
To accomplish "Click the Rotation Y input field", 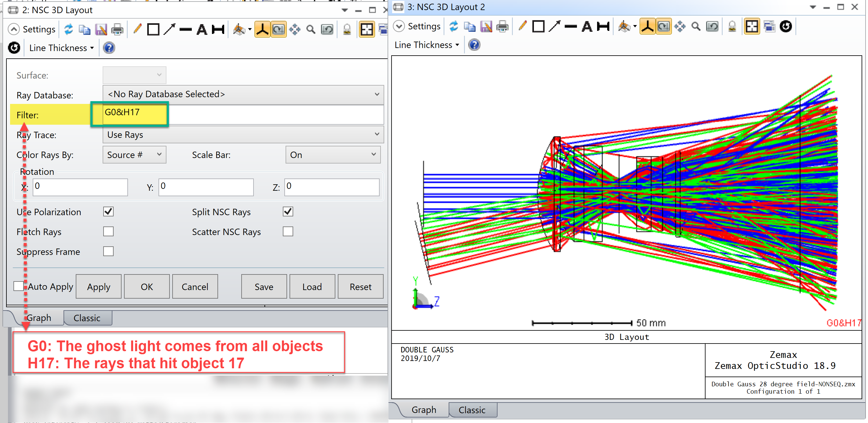I will [206, 187].
